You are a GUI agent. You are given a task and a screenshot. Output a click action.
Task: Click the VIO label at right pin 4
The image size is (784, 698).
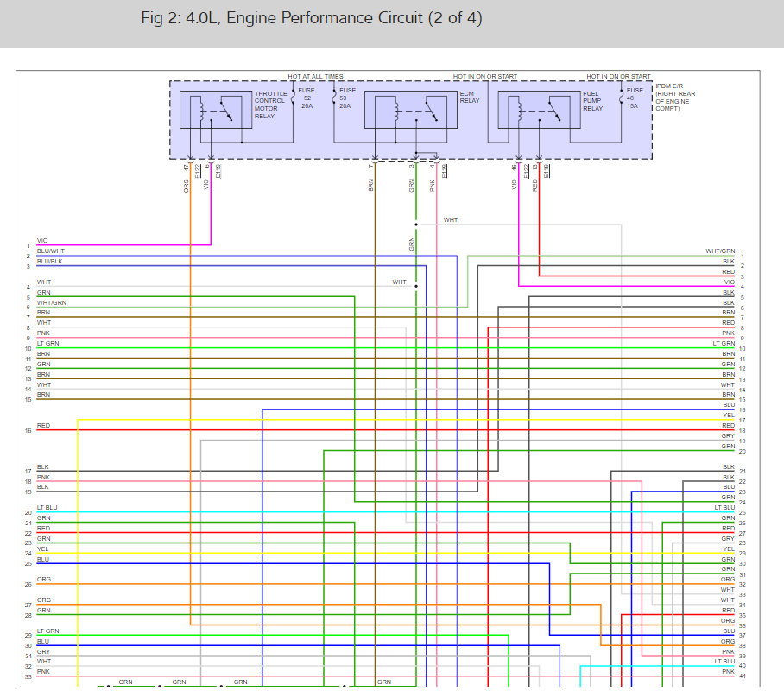point(730,282)
